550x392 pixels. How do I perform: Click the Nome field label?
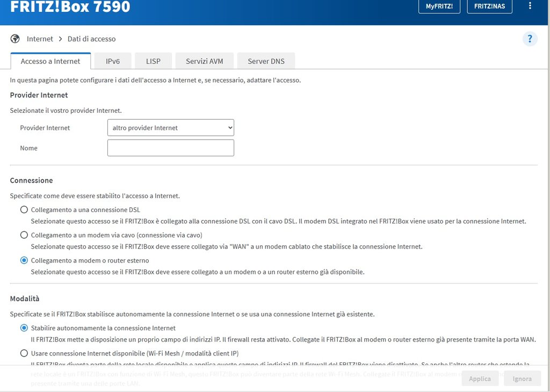[x=29, y=148]
